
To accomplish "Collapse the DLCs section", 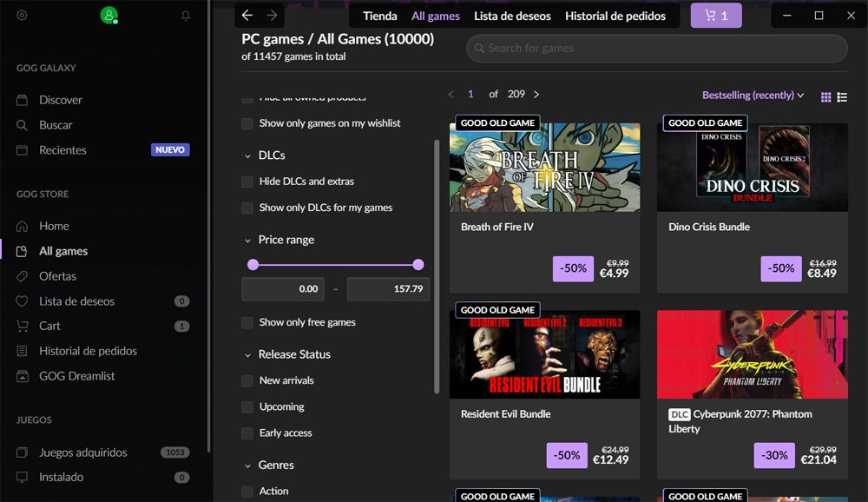I will click(247, 156).
